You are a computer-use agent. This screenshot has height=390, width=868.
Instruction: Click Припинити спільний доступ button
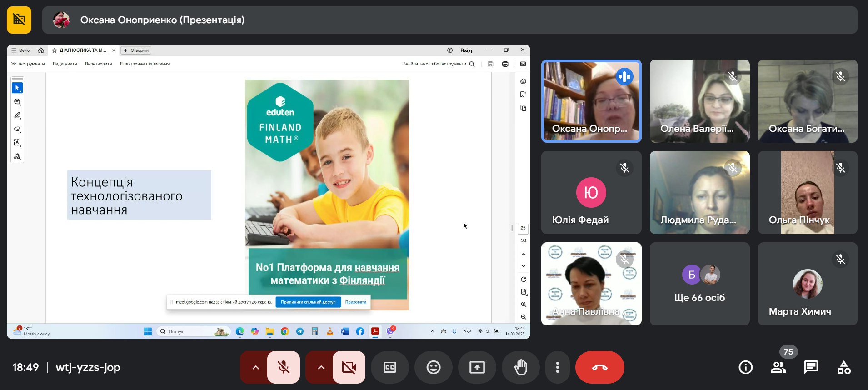click(x=308, y=302)
